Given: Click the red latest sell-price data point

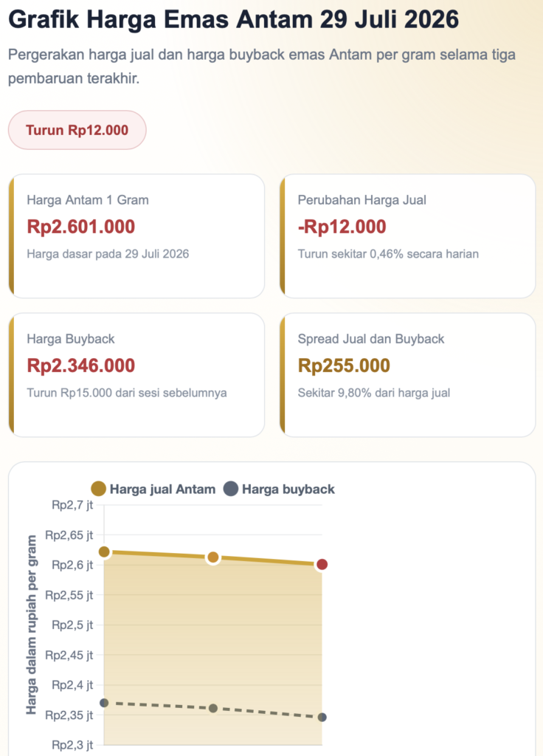Looking at the screenshot, I should 322,565.
